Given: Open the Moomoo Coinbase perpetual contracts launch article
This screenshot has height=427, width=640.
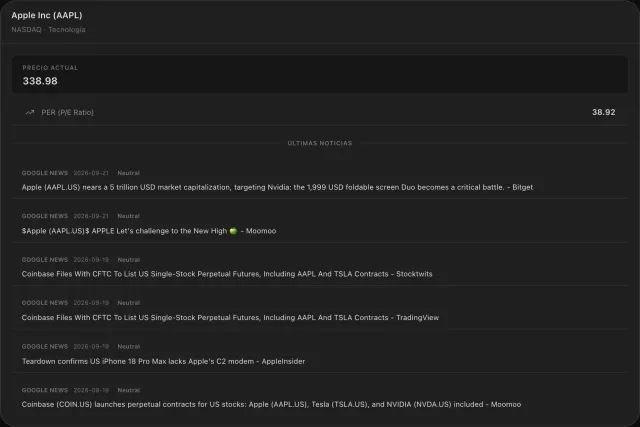Looking at the screenshot, I should tap(271, 405).
